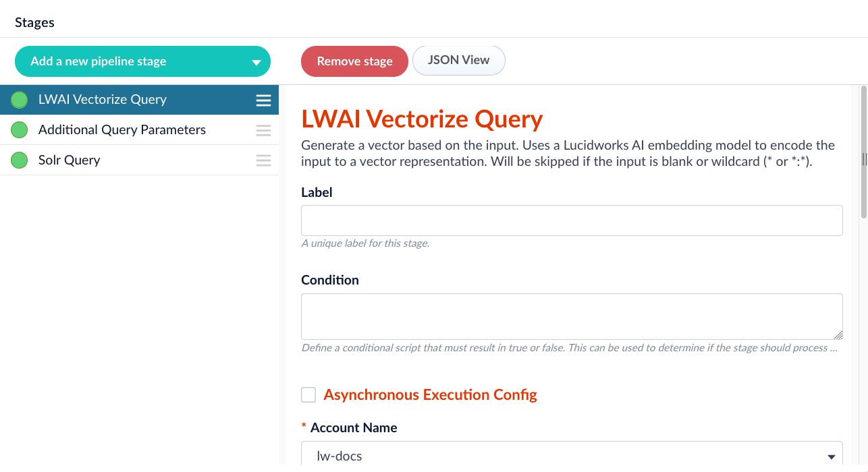The width and height of the screenshot is (868, 472).
Task: Focus the Label input field
Action: point(572,220)
